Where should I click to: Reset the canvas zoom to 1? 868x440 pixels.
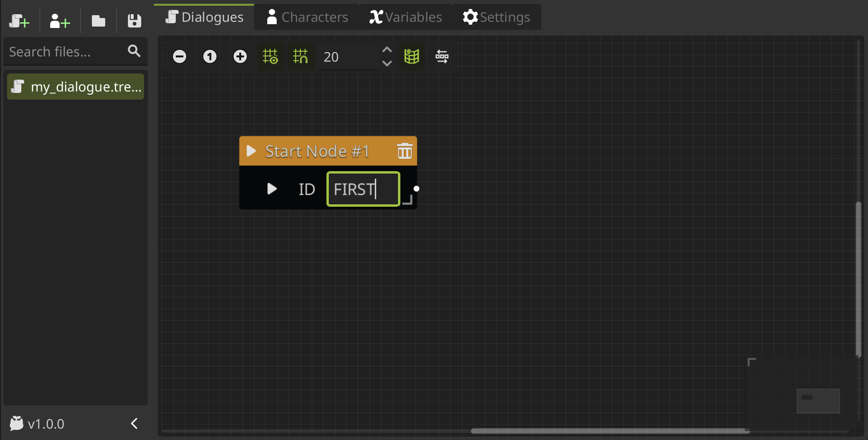(x=210, y=56)
